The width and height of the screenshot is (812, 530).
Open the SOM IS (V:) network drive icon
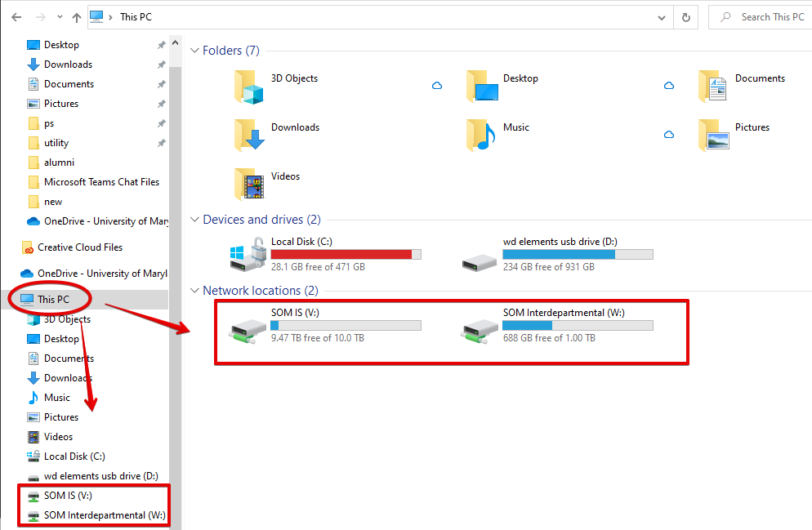click(x=248, y=331)
